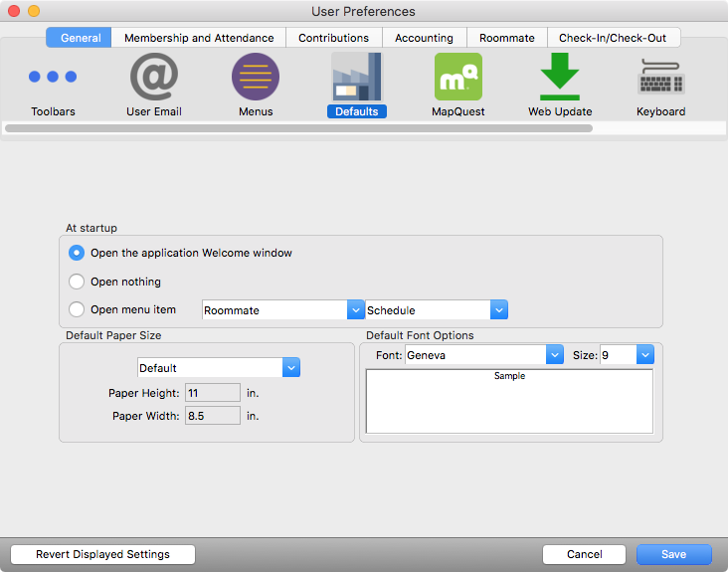Click the horizontal scrollbar under the icons

(298, 128)
